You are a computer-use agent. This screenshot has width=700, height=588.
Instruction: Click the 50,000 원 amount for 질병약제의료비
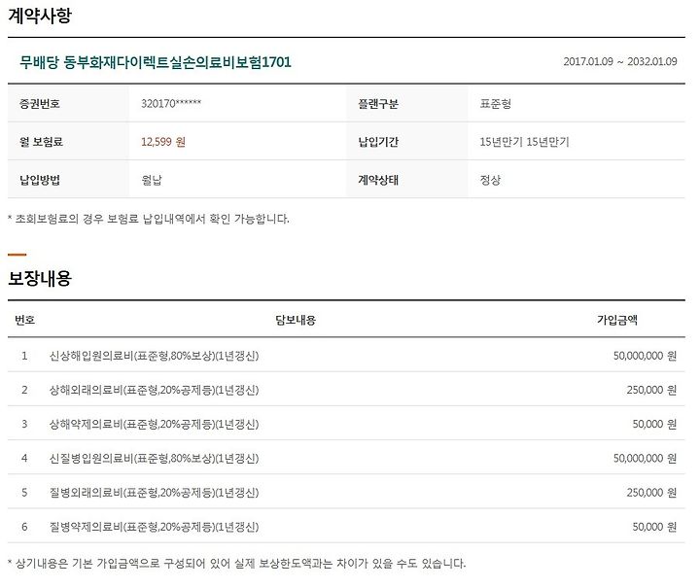654,527
